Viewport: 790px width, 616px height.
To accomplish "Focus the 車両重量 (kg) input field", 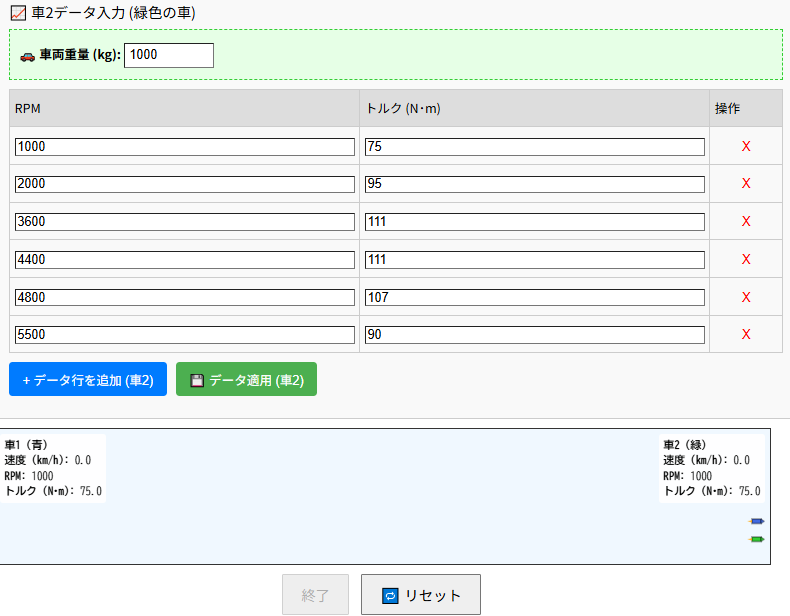I will [x=168, y=56].
